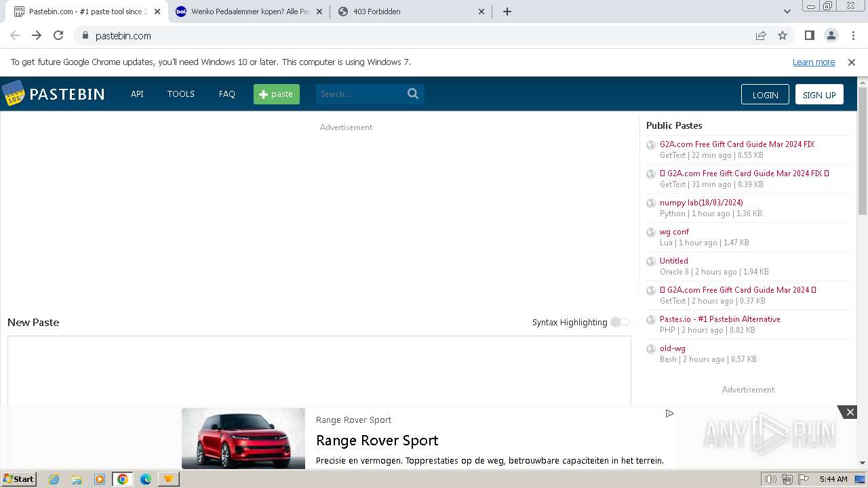Screen dimensions: 868x488
Task: Open the Untitled paste link
Action: click(x=674, y=261)
